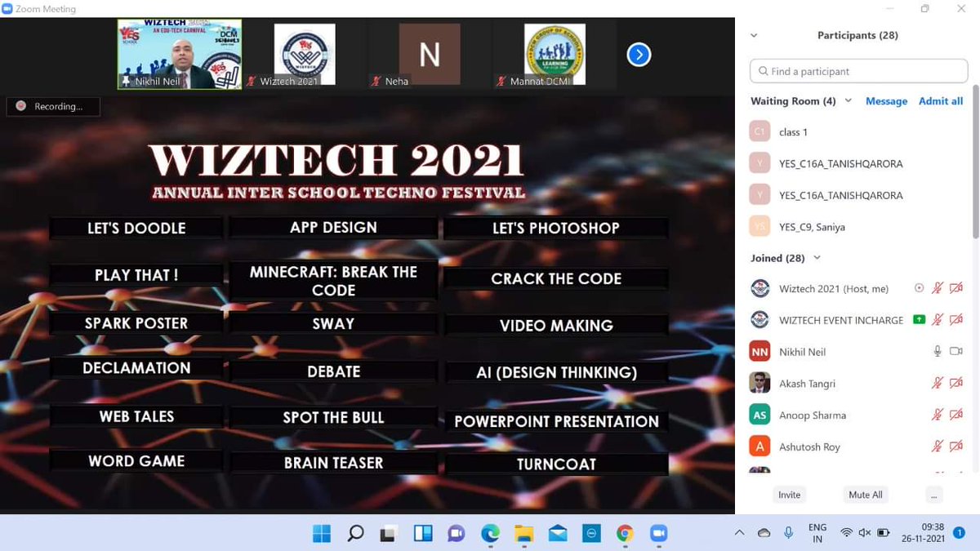The image size is (980, 551).
Task: Start video for Wiztech 2021 host
Action: tap(956, 288)
